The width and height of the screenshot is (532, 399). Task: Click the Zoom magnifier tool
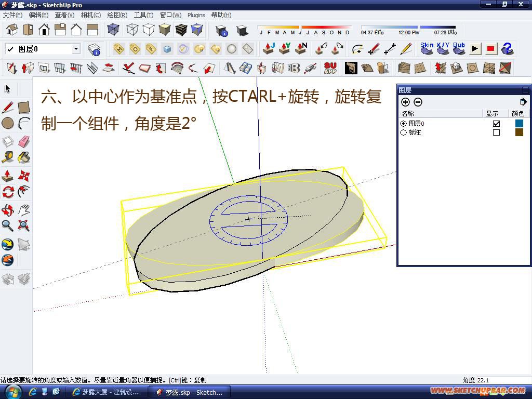point(8,225)
